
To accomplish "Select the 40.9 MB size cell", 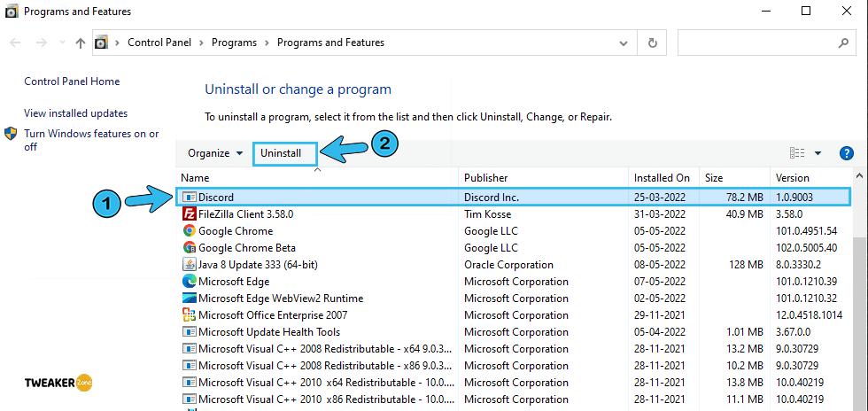I will (x=745, y=213).
